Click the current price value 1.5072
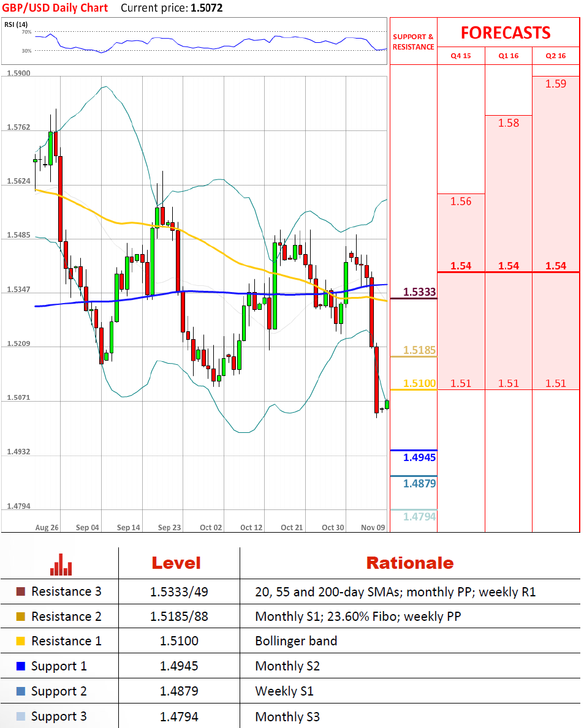This screenshot has width=584, height=728. click(207, 8)
